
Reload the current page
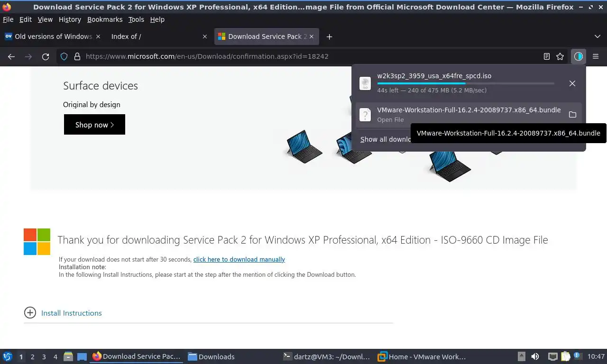[46, 56]
